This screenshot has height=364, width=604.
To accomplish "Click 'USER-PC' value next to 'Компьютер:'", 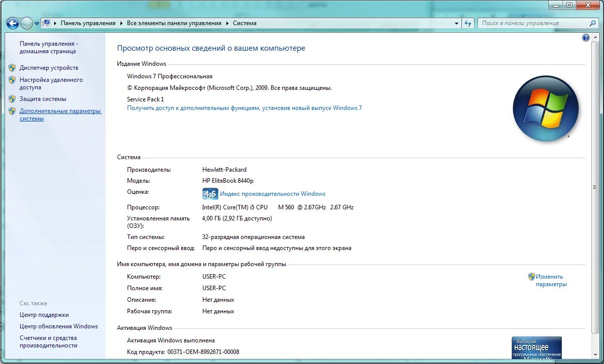I will (214, 277).
